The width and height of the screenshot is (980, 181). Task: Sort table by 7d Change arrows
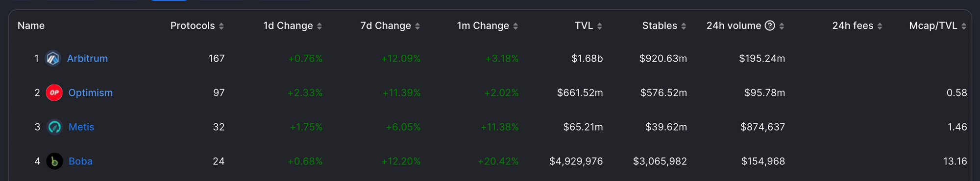pos(417,26)
